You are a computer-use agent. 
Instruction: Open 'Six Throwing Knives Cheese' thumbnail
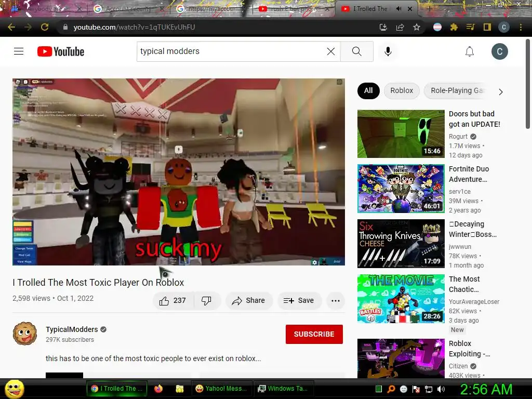tap(401, 244)
